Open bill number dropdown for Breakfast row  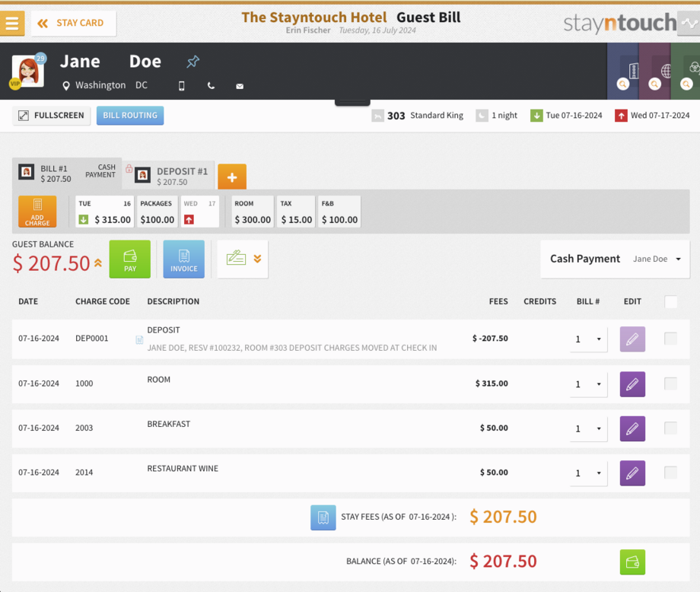point(588,428)
